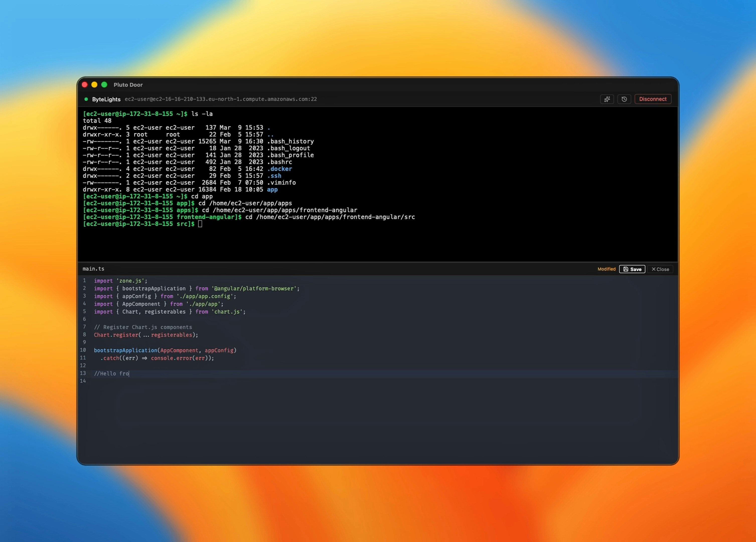This screenshot has height=542, width=756.
Task: Click the Modified status indicator
Action: pos(606,269)
